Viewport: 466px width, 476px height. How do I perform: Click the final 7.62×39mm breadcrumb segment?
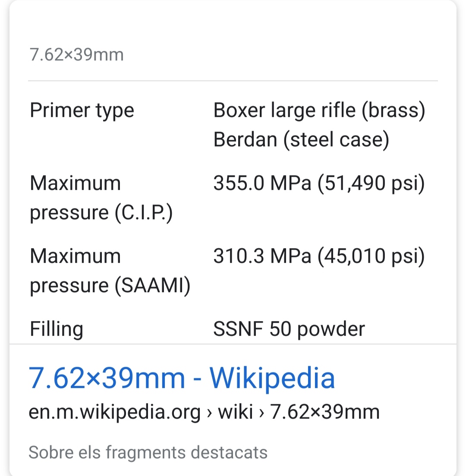[324, 412]
